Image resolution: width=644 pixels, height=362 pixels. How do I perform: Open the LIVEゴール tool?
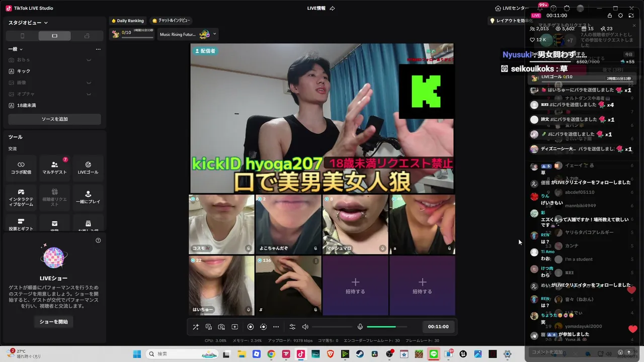click(88, 168)
